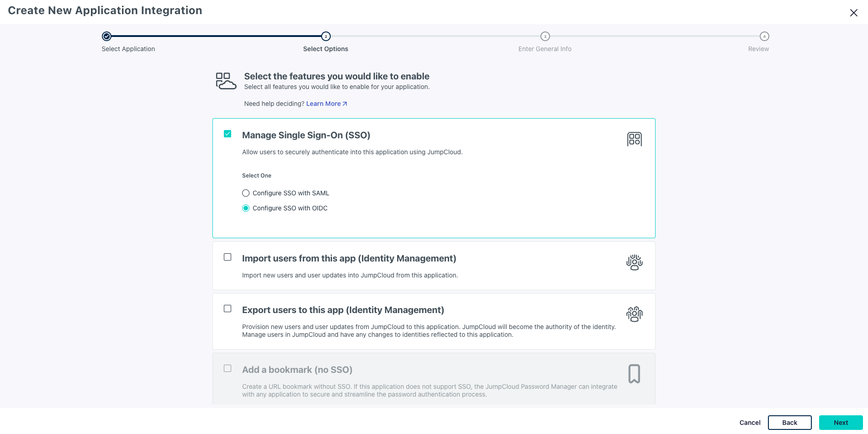Image resolution: width=868 pixels, height=434 pixels.
Task: Click the Select Options step 2 marker
Action: tap(326, 36)
